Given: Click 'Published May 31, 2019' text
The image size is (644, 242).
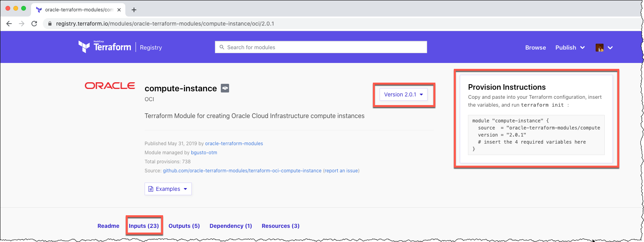Looking at the screenshot, I should [x=171, y=144].
